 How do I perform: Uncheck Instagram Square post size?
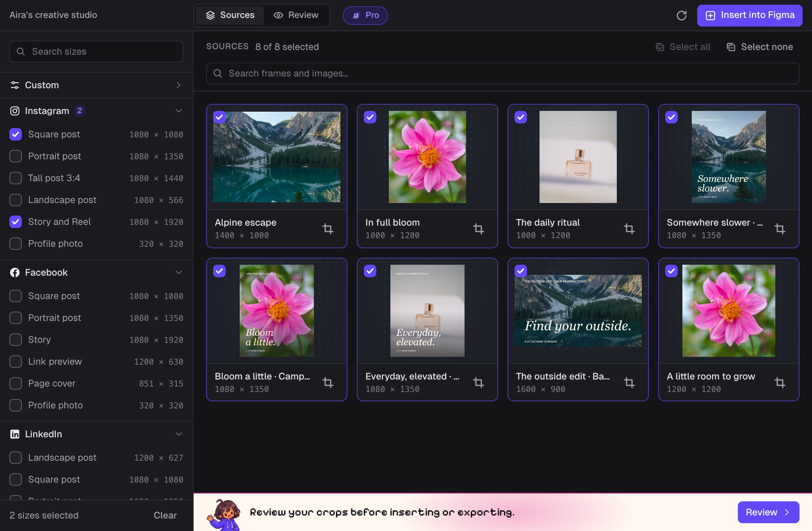pyautogui.click(x=16, y=134)
